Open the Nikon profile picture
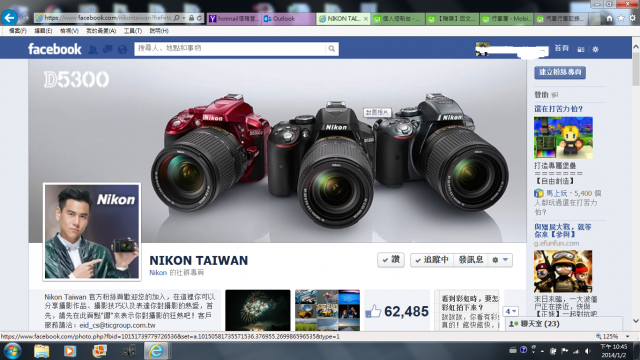 coord(92,232)
